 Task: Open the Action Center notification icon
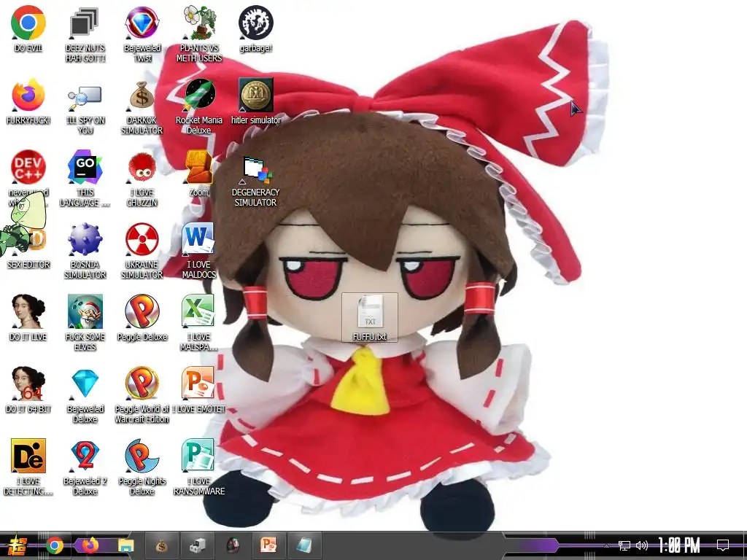pos(723,545)
